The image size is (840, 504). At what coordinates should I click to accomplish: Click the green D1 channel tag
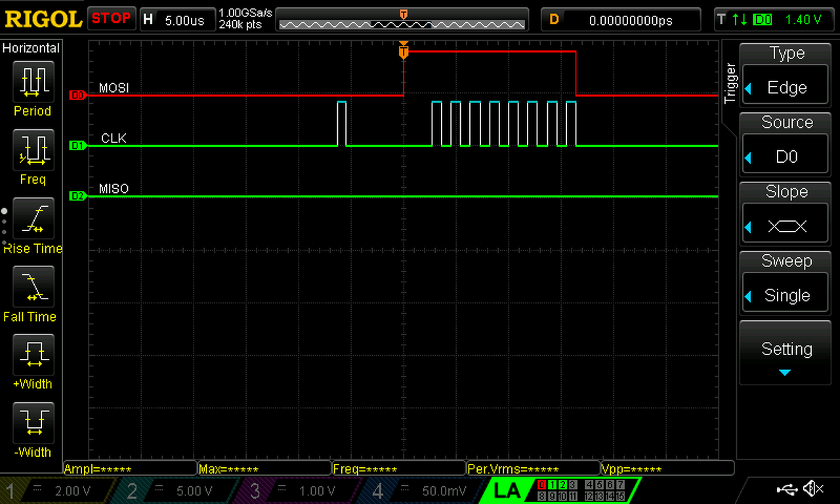(77, 146)
